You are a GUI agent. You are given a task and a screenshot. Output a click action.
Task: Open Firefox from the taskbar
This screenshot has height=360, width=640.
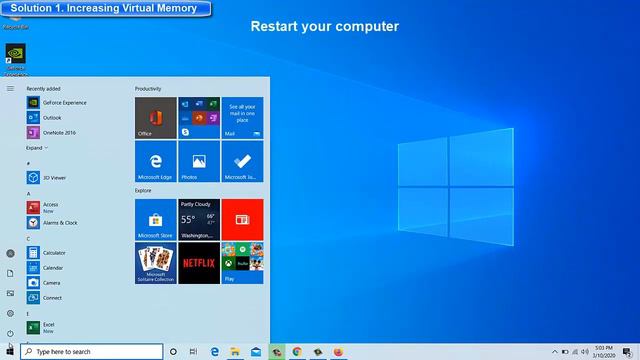[338, 351]
